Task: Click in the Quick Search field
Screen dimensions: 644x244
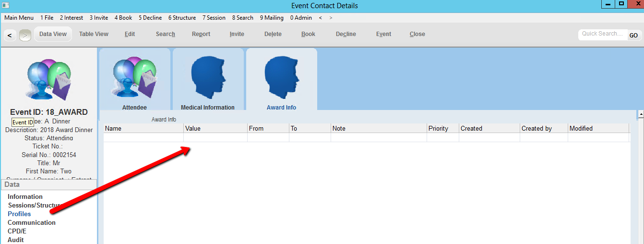Action: (602, 34)
